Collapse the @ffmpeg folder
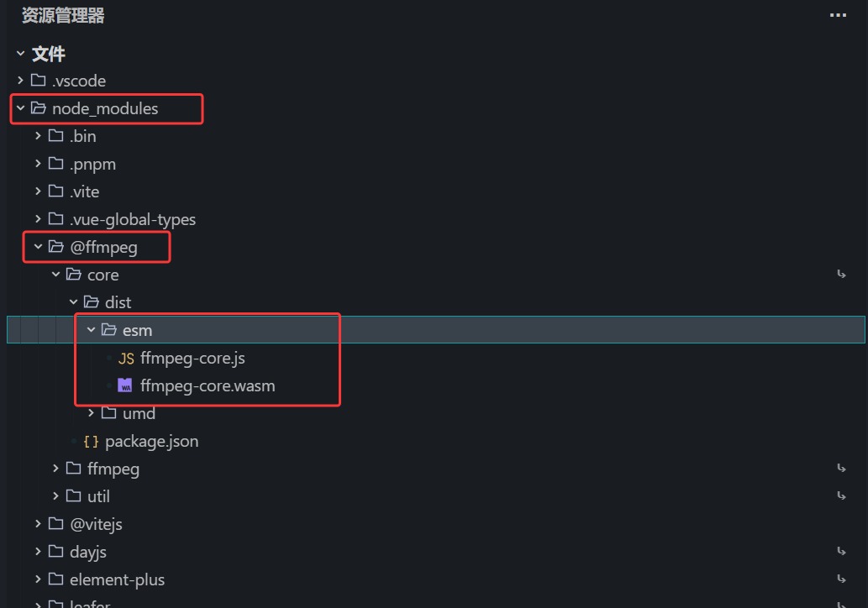The image size is (868, 608). point(39,247)
